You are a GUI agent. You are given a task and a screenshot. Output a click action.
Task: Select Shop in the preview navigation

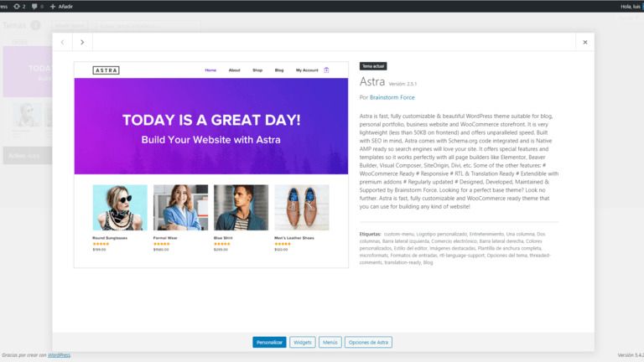coord(257,70)
